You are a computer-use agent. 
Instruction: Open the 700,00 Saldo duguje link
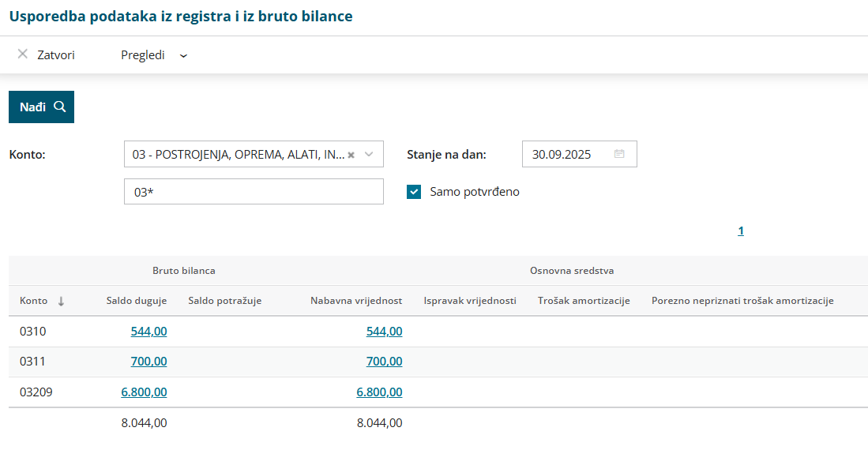(148, 362)
